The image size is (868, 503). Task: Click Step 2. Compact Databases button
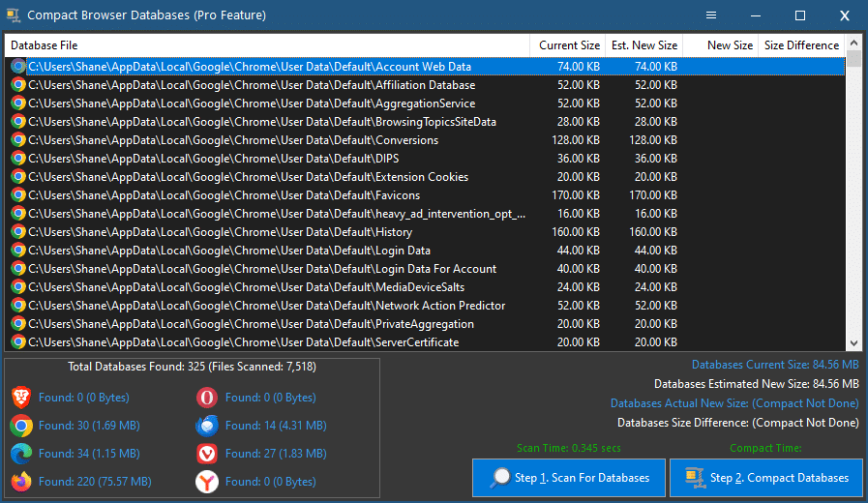coord(766,478)
